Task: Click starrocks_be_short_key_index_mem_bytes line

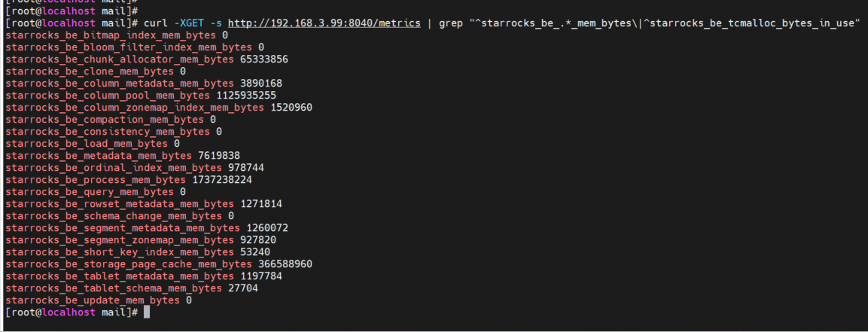Action: pyautogui.click(x=137, y=251)
